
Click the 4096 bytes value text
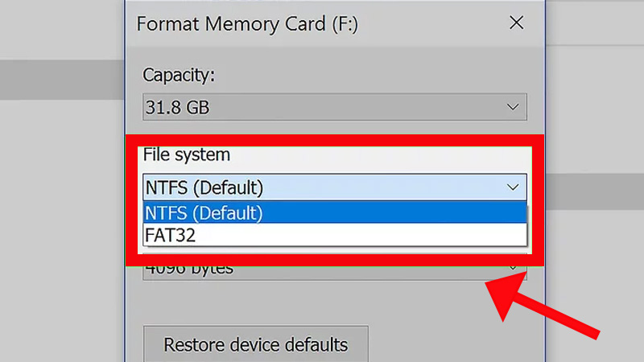(x=188, y=269)
